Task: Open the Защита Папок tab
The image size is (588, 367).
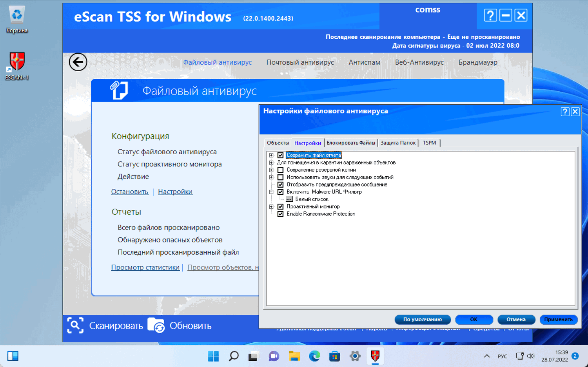Action: (x=398, y=143)
